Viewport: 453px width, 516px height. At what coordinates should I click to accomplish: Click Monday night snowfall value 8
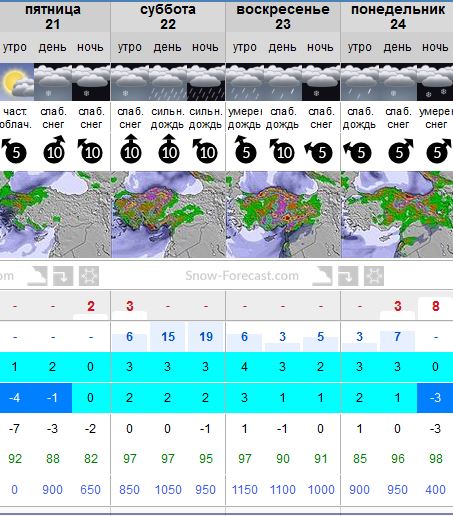[435, 306]
